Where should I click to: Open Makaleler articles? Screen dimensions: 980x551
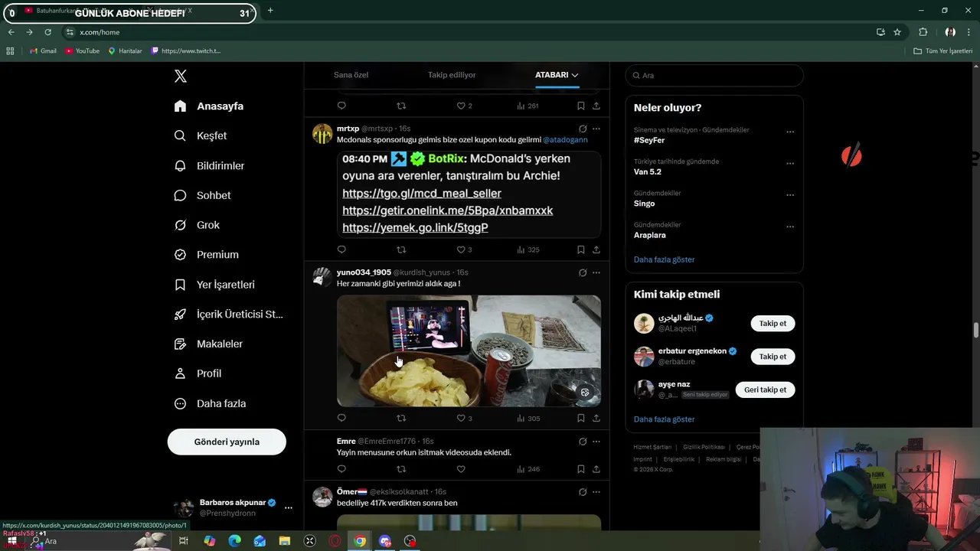point(208,344)
